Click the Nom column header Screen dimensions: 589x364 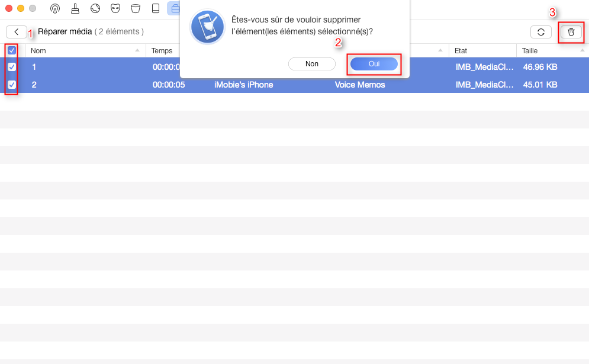tap(38, 51)
